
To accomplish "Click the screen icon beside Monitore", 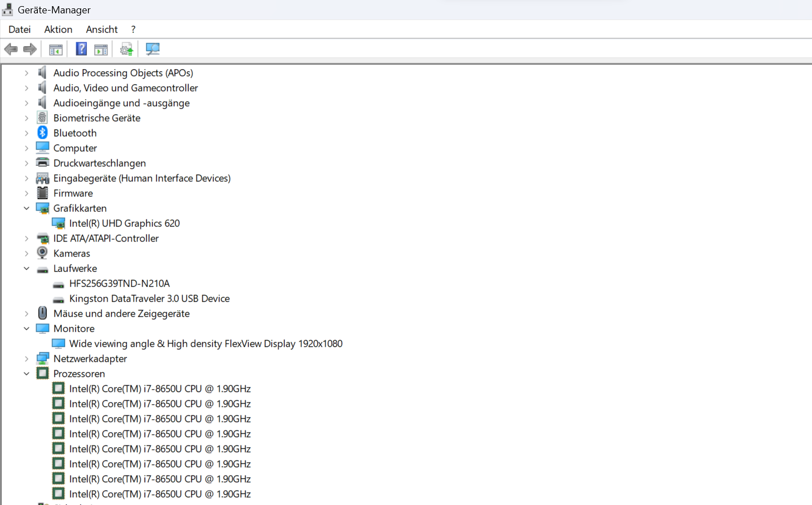I will 42,329.
